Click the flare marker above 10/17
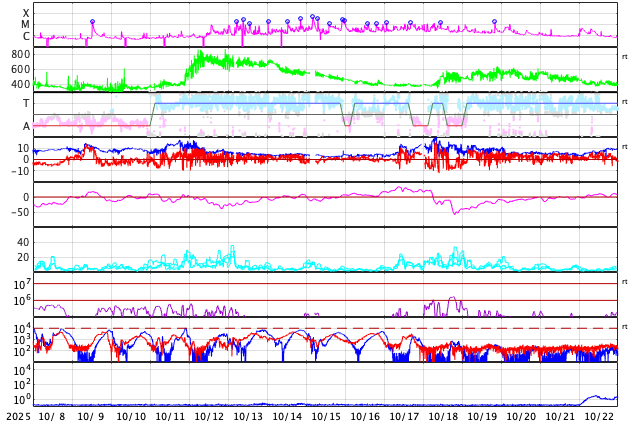634x424 pixels. tap(410, 23)
